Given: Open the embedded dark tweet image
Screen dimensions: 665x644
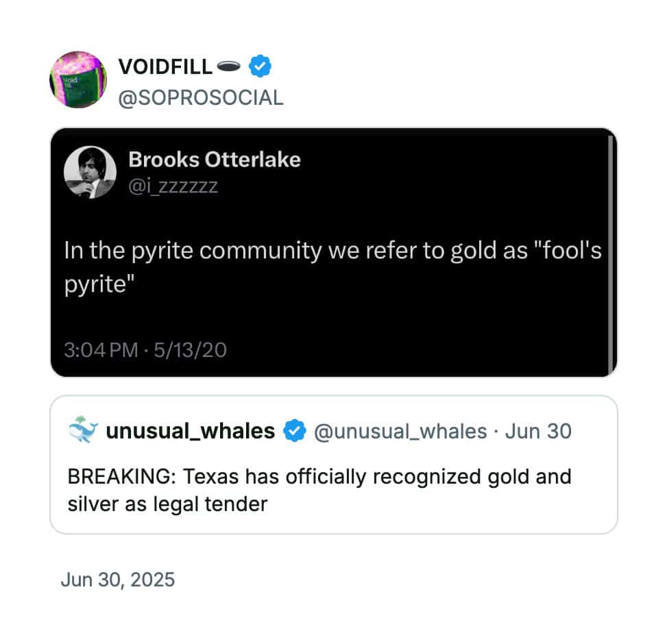Looking at the screenshot, I should tap(333, 253).
